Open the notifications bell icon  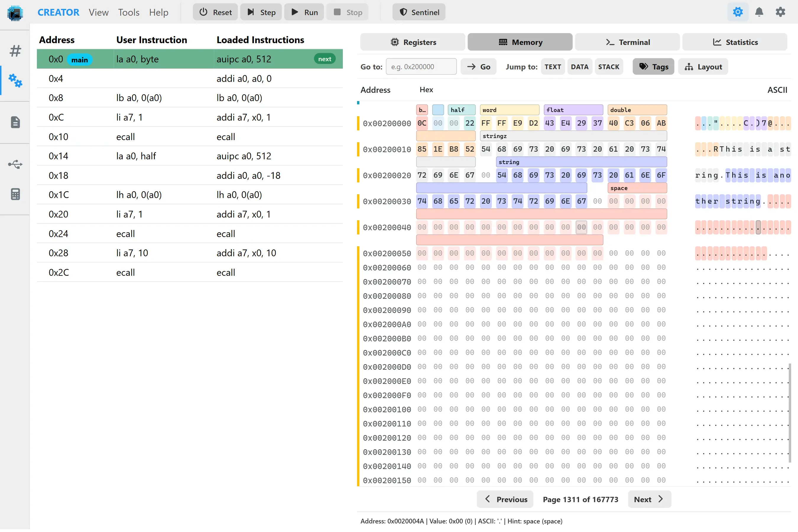click(759, 12)
